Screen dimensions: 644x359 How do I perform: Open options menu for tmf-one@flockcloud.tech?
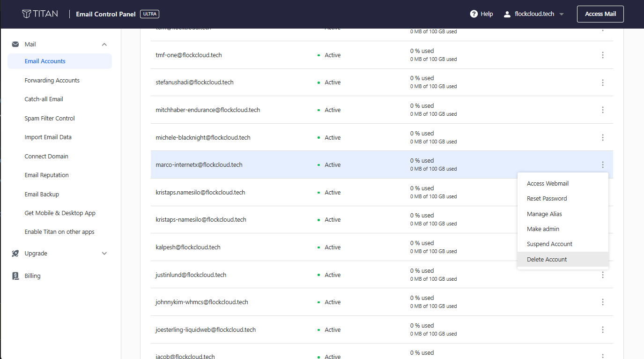click(603, 55)
